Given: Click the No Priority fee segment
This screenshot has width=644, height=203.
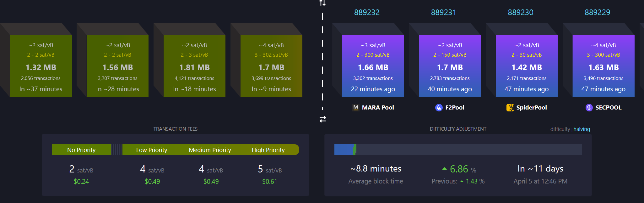Looking at the screenshot, I should 81,150.
